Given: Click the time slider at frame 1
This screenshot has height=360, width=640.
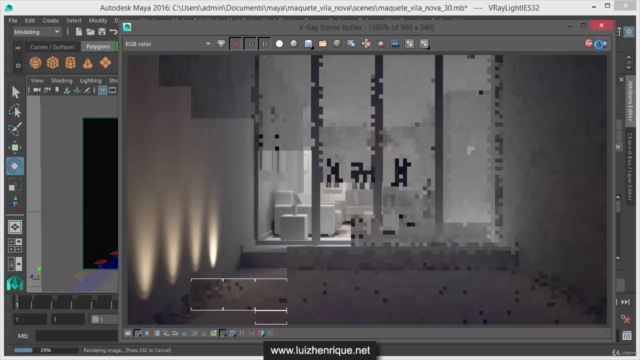Looking at the screenshot, I should [x=17, y=304].
